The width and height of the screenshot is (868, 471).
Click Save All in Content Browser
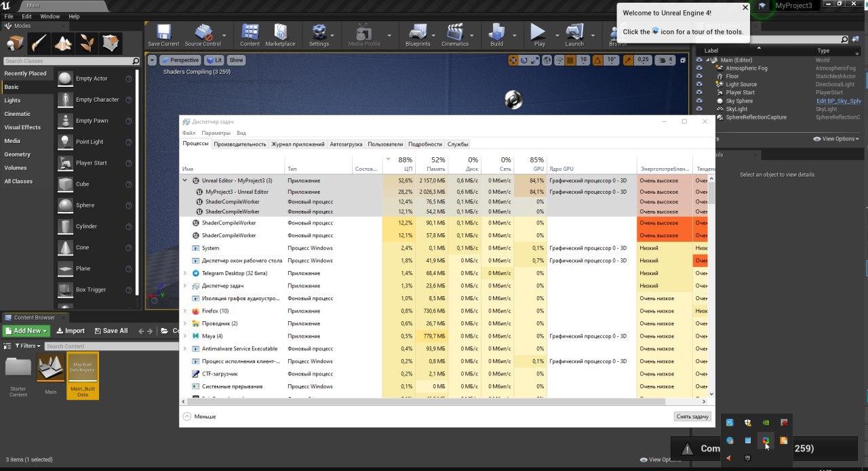110,331
